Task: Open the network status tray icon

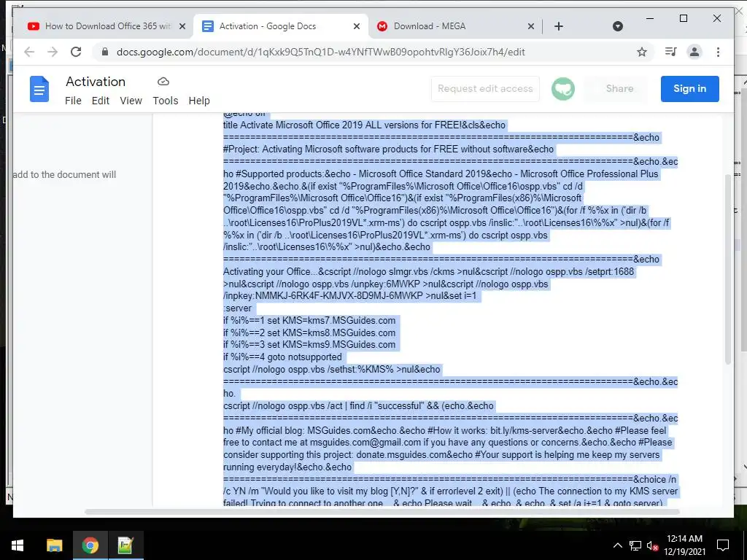Action: click(635, 545)
